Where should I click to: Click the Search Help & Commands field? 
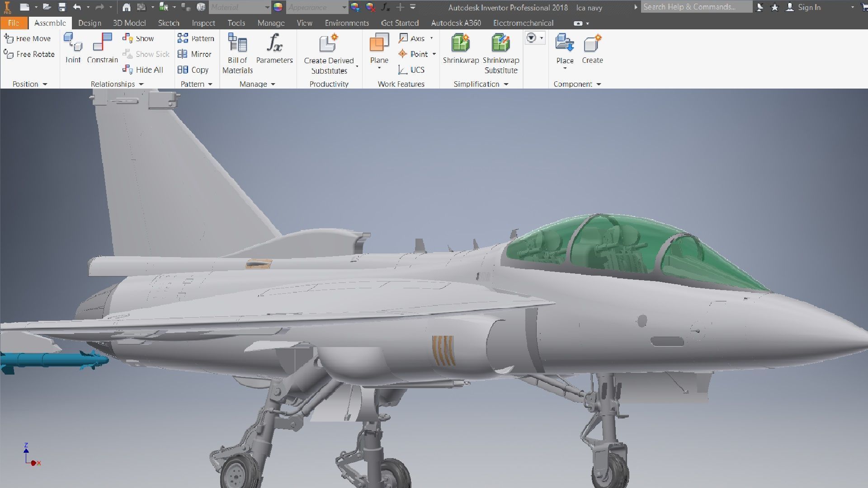click(697, 7)
